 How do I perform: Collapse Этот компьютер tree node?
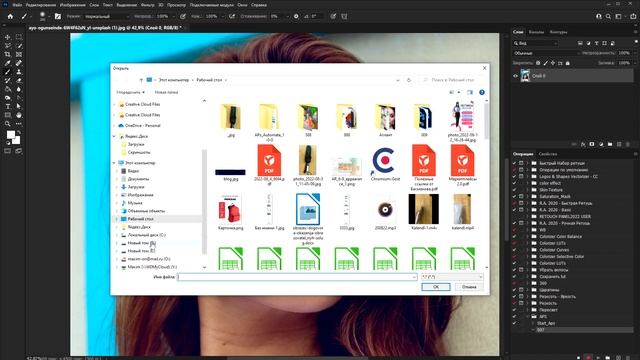pos(114,163)
